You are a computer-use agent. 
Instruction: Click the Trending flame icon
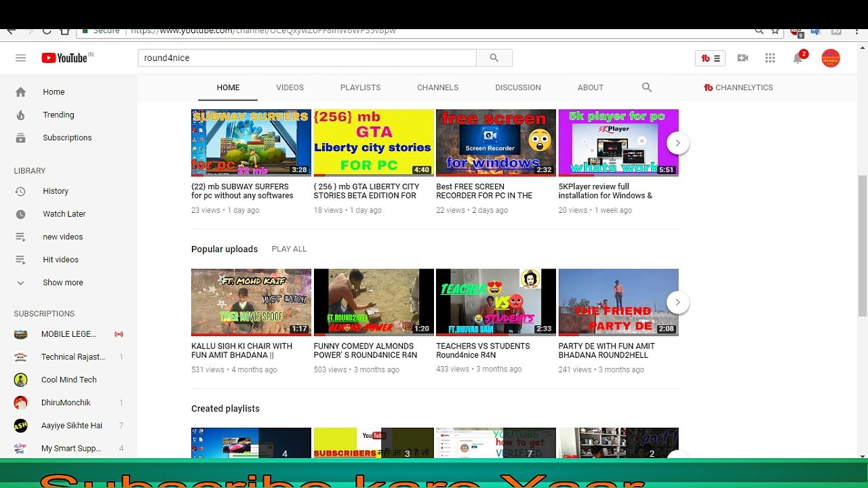click(20, 115)
